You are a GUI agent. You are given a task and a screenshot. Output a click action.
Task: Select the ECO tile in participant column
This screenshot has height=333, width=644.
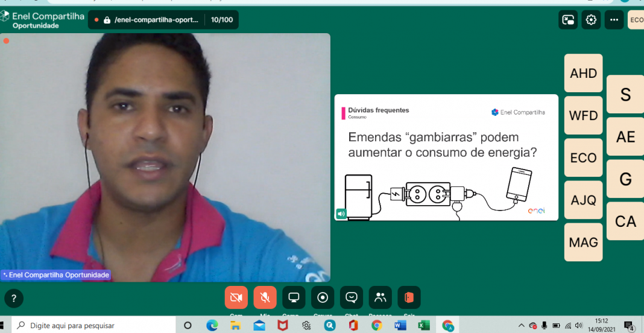point(583,158)
